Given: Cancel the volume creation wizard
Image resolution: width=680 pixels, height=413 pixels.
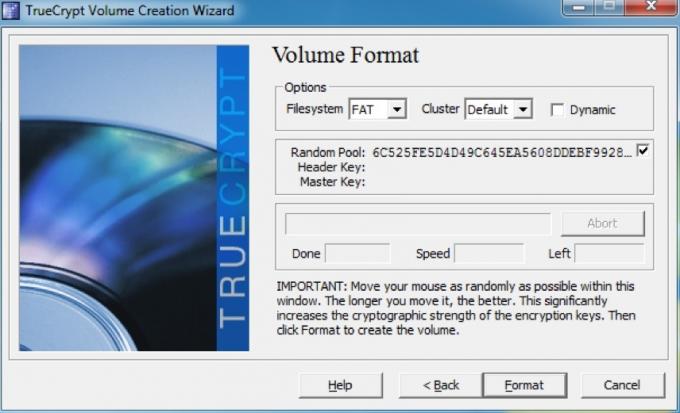Looking at the screenshot, I should pyautogui.click(x=622, y=385).
